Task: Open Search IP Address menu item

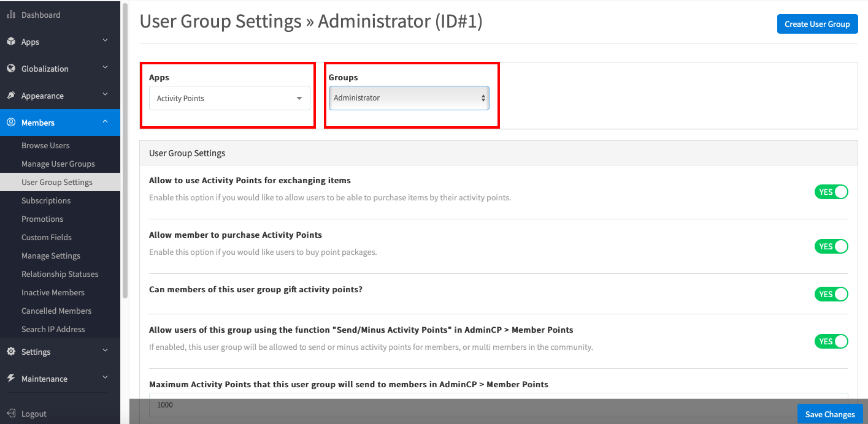Action: click(60, 329)
